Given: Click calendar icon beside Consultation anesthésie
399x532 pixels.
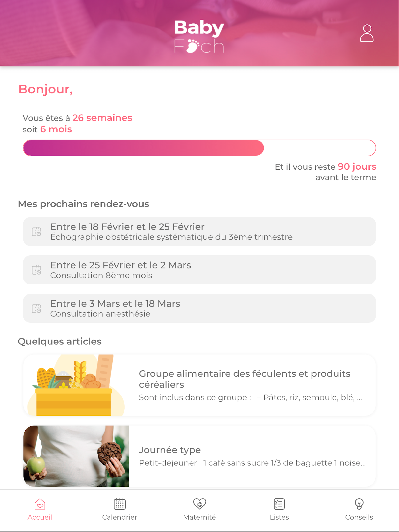Looking at the screenshot, I should [x=36, y=308].
